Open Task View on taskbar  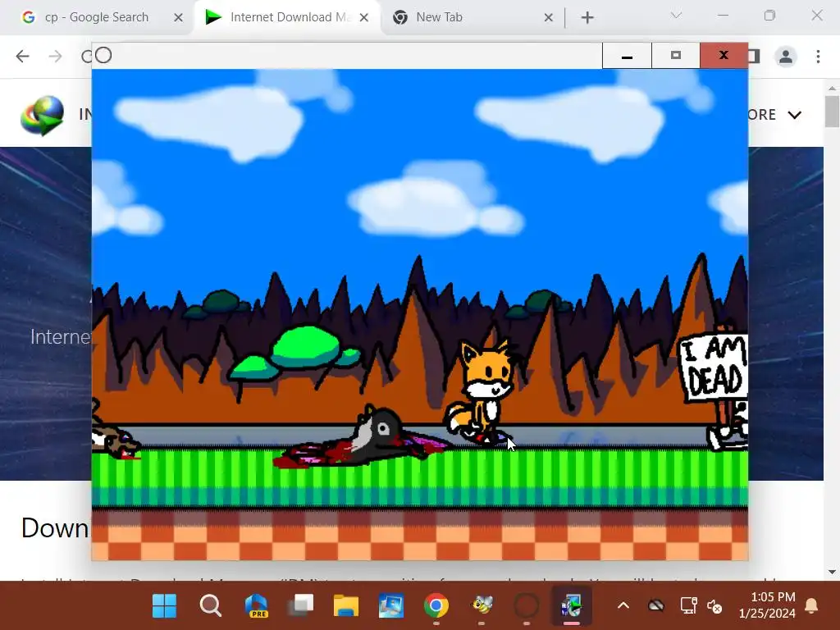point(302,606)
